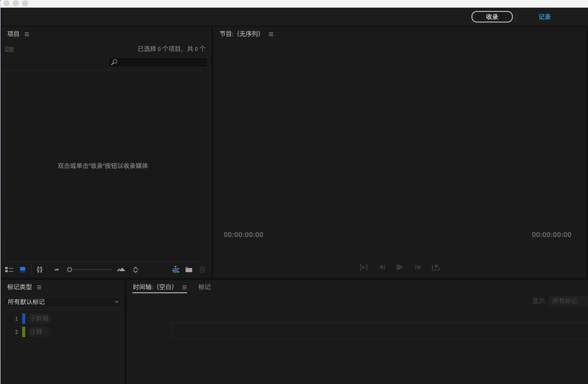Click the folder-up icon under 项目
This screenshot has width=588, height=384.
tap(9, 49)
